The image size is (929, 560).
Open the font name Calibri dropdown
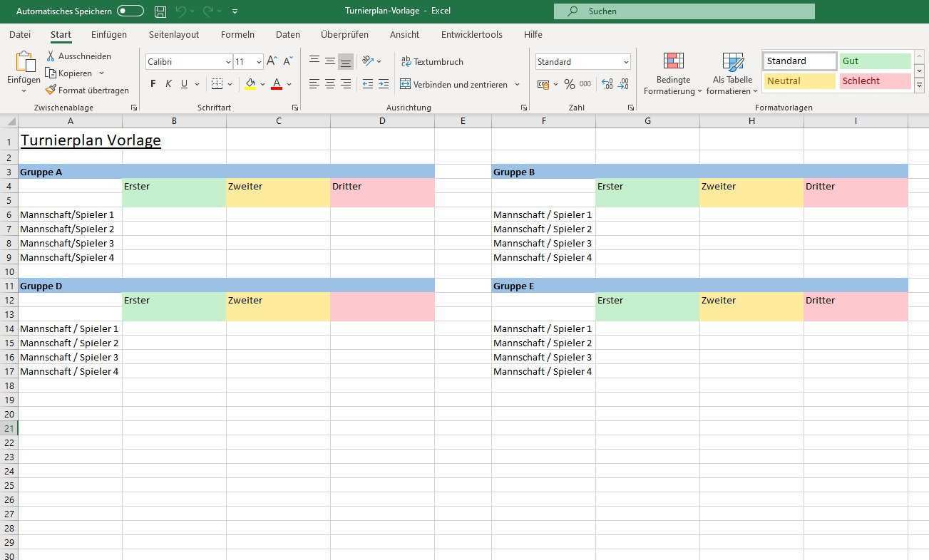(x=228, y=62)
